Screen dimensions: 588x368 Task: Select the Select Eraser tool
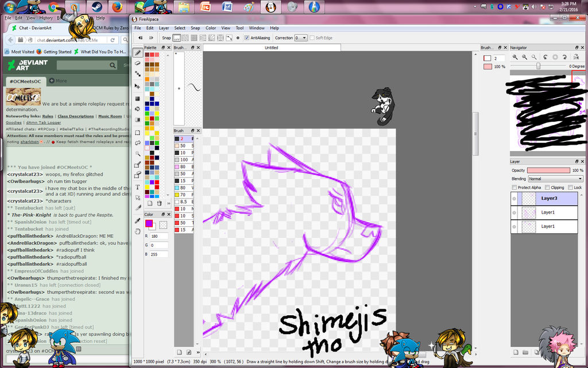tap(138, 175)
